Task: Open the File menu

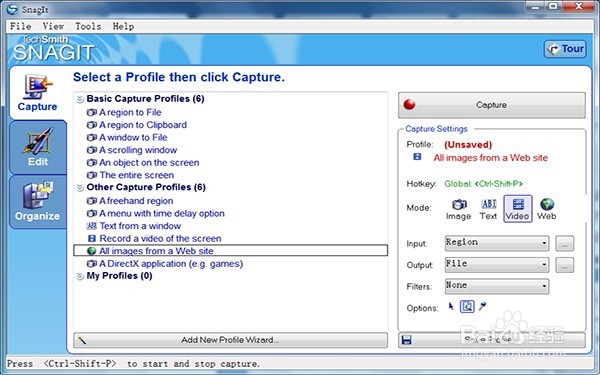Action: pos(21,26)
